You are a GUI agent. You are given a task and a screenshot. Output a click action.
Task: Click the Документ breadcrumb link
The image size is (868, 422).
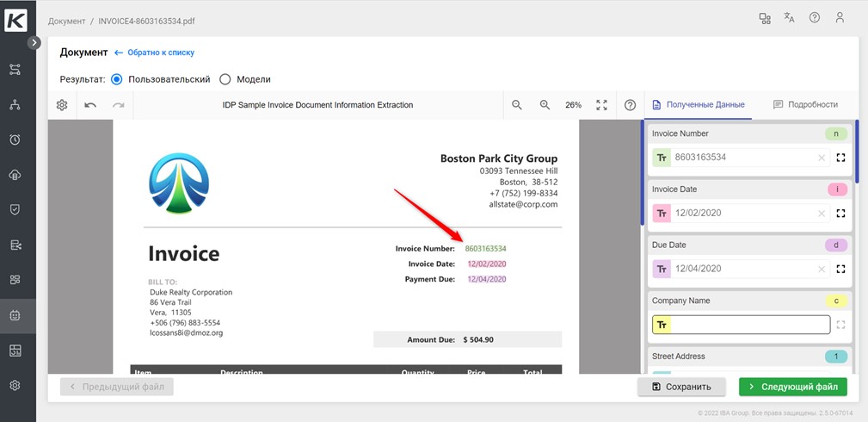coord(66,21)
